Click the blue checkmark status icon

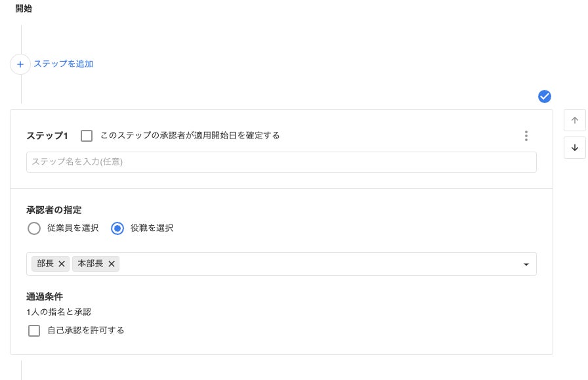click(x=544, y=97)
